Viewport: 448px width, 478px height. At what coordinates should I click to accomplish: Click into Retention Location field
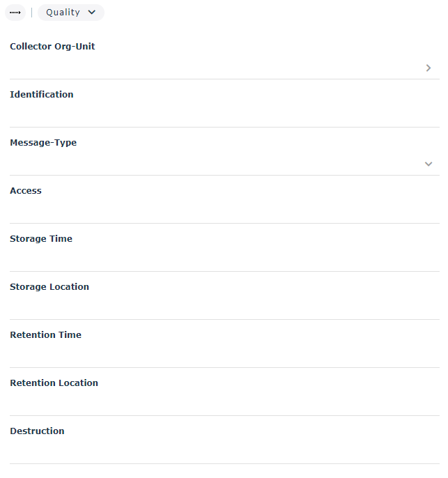[223, 403]
